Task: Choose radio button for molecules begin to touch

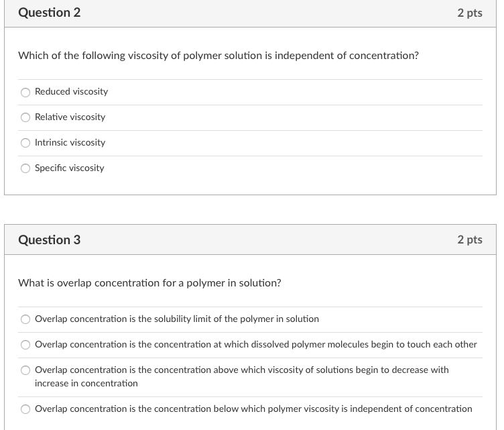Action: pos(25,345)
